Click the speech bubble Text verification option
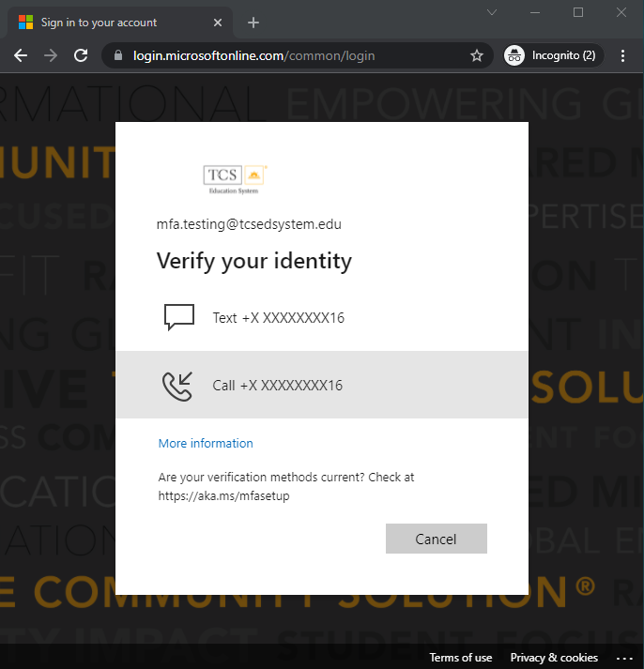 278,318
